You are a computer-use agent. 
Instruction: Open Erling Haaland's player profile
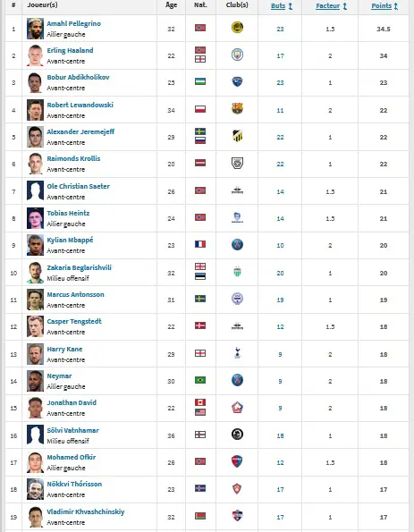tap(70, 51)
